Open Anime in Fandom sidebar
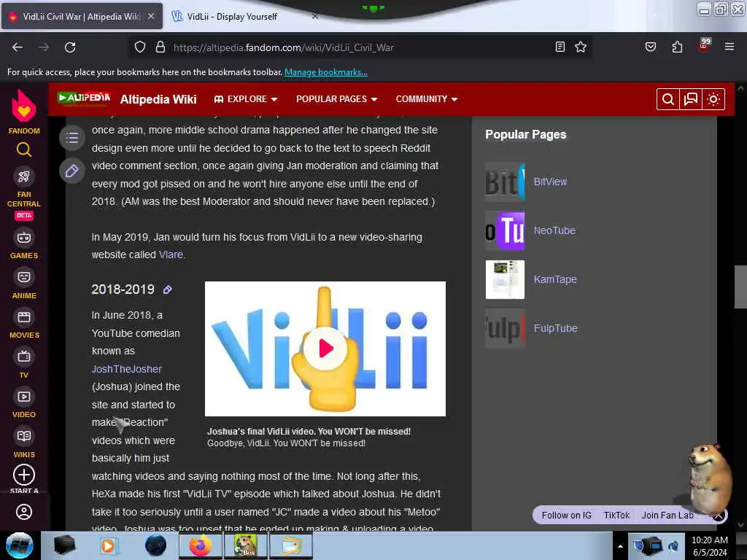The width and height of the screenshot is (747, 560). coord(24,277)
